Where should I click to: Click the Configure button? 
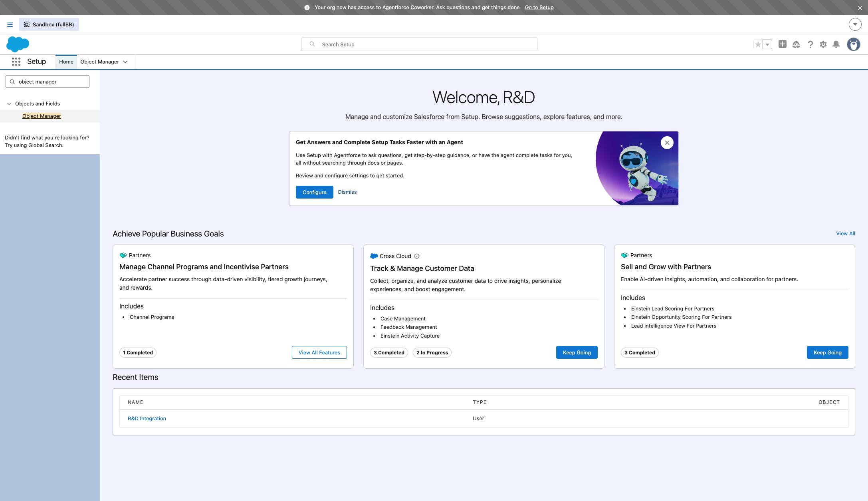point(315,192)
